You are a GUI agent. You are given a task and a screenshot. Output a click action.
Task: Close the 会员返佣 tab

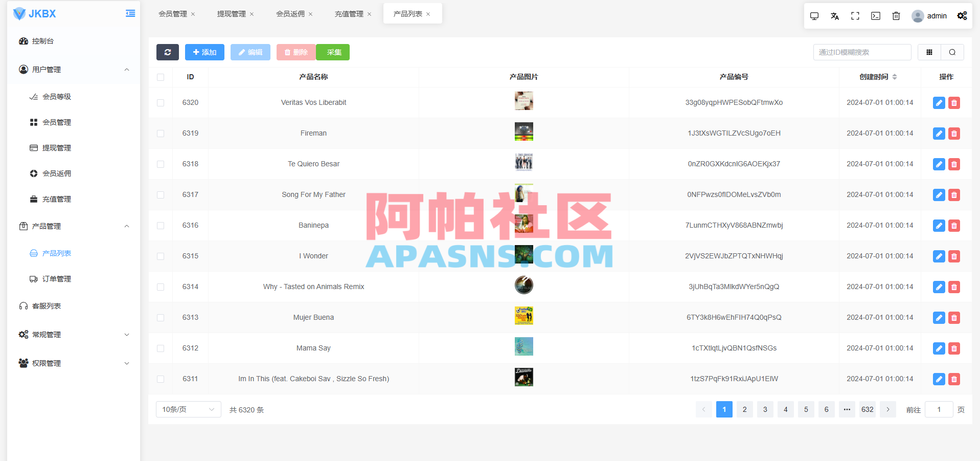pos(311,14)
